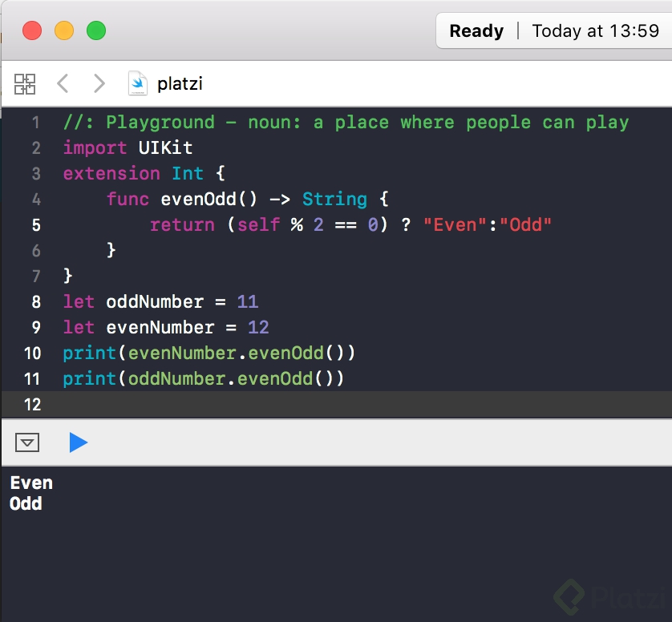Place cursor on the import UIKit line
The width and height of the screenshot is (672, 622).
(128, 147)
